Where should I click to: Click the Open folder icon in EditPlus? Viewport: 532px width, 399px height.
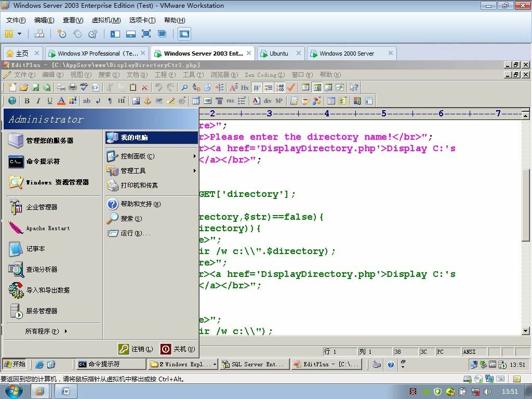pyautogui.click(x=24, y=87)
